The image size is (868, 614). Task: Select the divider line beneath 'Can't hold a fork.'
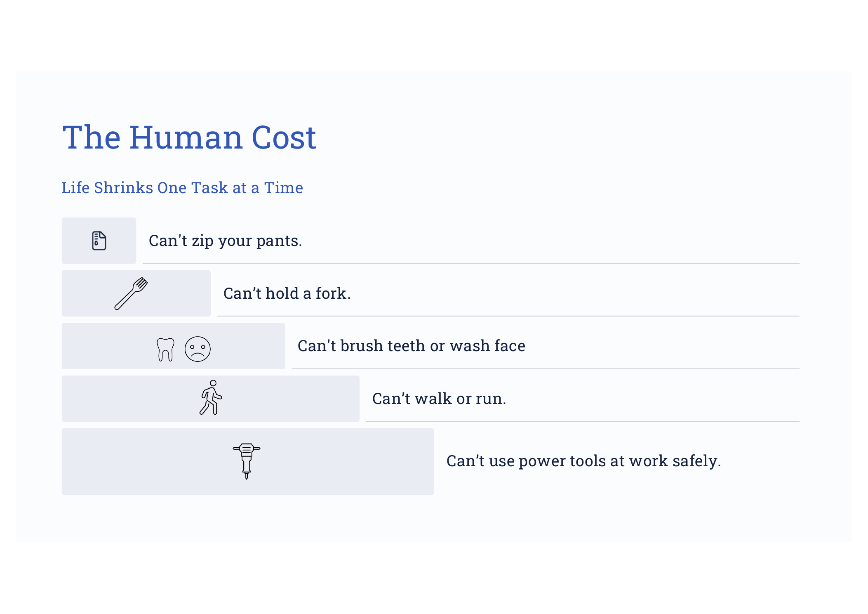point(508,316)
